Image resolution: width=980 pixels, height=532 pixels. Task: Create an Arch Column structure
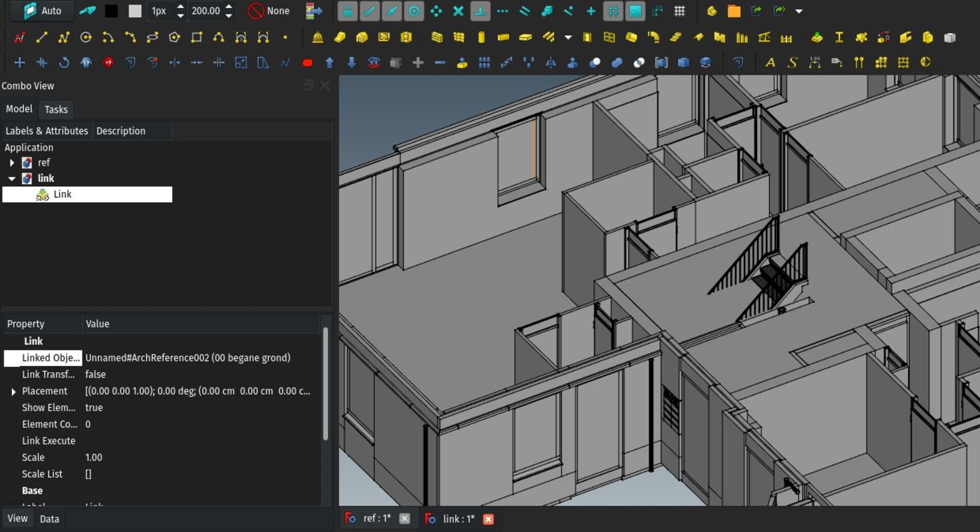(481, 37)
